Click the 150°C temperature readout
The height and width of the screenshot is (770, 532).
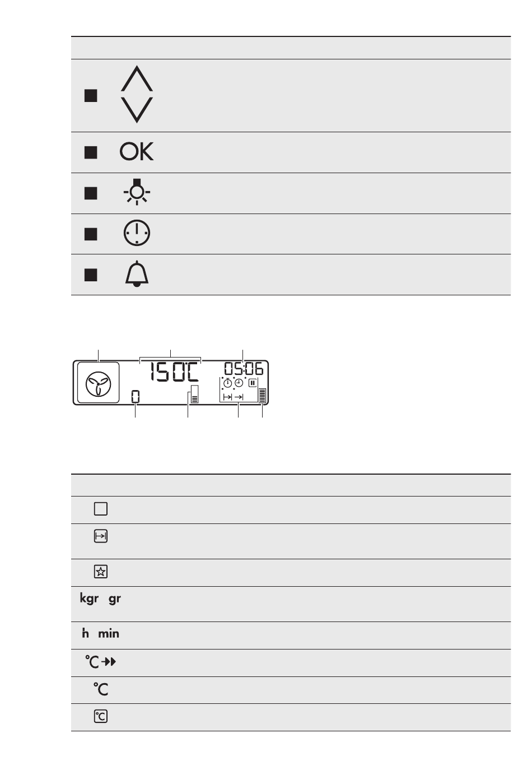click(170, 374)
